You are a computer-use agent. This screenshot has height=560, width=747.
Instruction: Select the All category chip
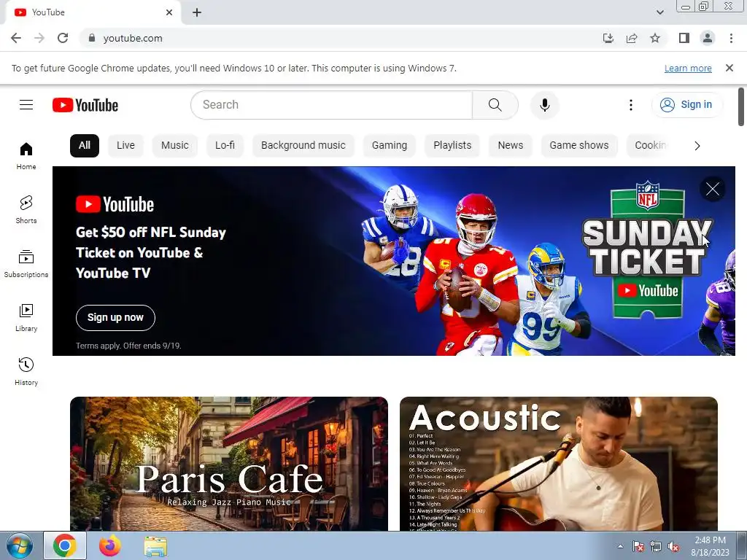85,146
